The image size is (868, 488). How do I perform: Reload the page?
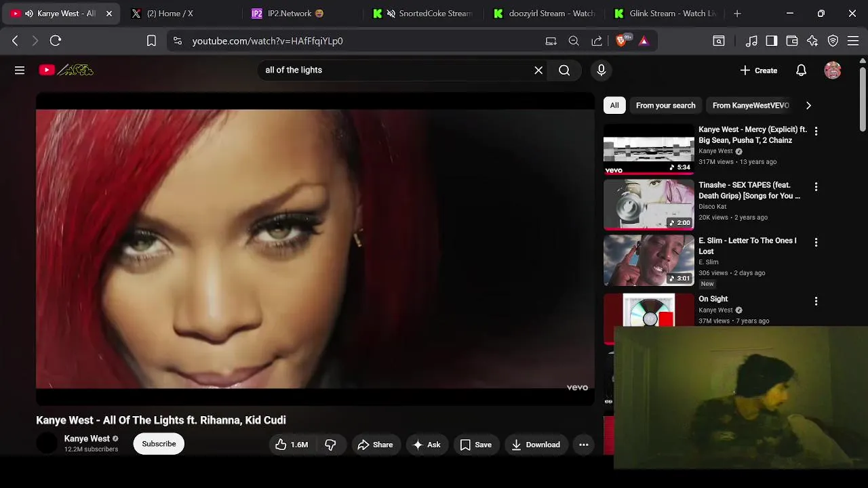pos(56,41)
